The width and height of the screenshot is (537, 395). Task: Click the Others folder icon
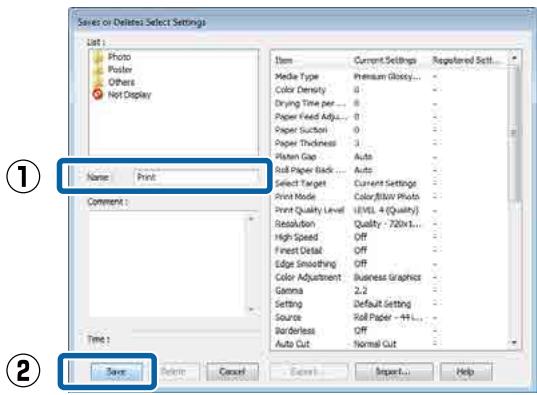point(98,82)
